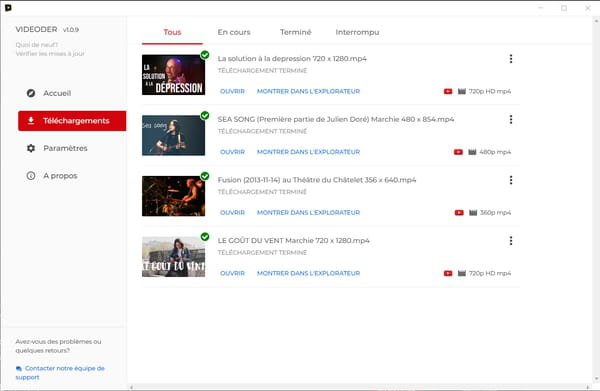Select the Téléchargements download arrow icon

click(x=31, y=121)
